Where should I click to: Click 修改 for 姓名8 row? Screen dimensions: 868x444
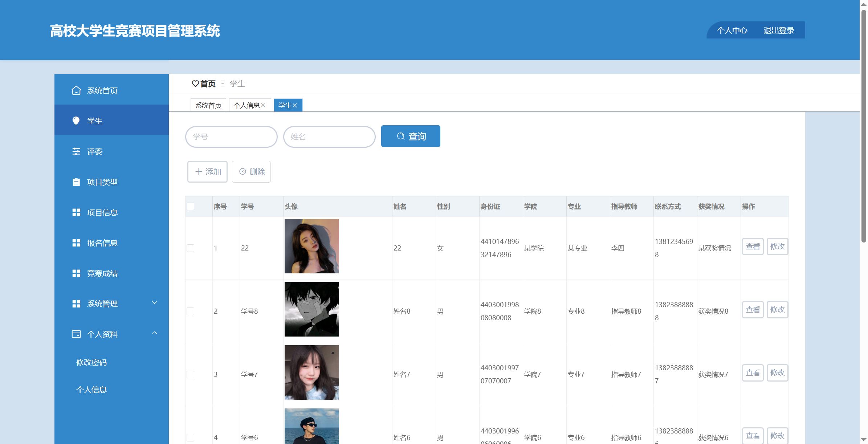(x=778, y=310)
